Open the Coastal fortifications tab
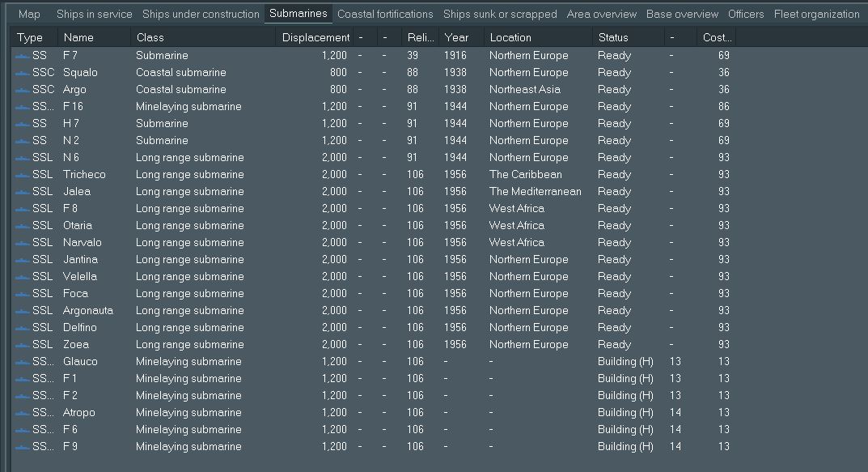Screen dimensions: 868x472 pyautogui.click(x=385, y=14)
